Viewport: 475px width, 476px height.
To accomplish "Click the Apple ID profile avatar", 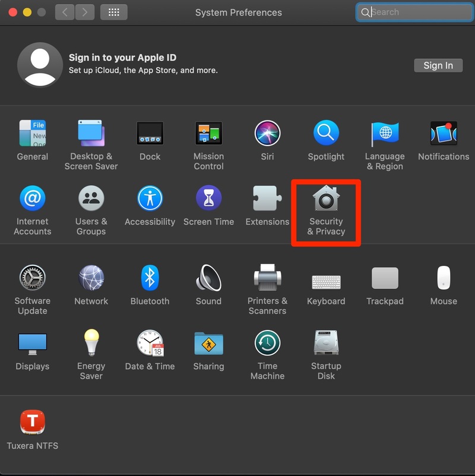I will pos(40,65).
